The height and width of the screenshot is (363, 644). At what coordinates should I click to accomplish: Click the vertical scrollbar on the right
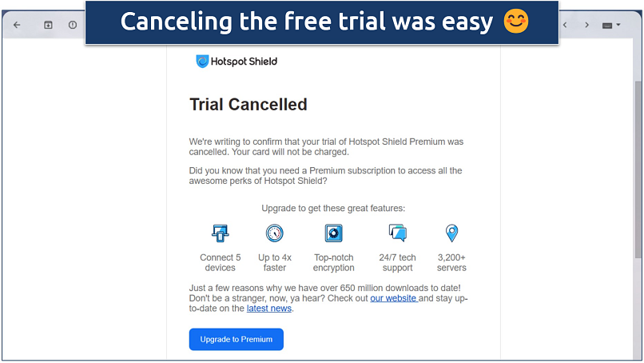[637, 160]
